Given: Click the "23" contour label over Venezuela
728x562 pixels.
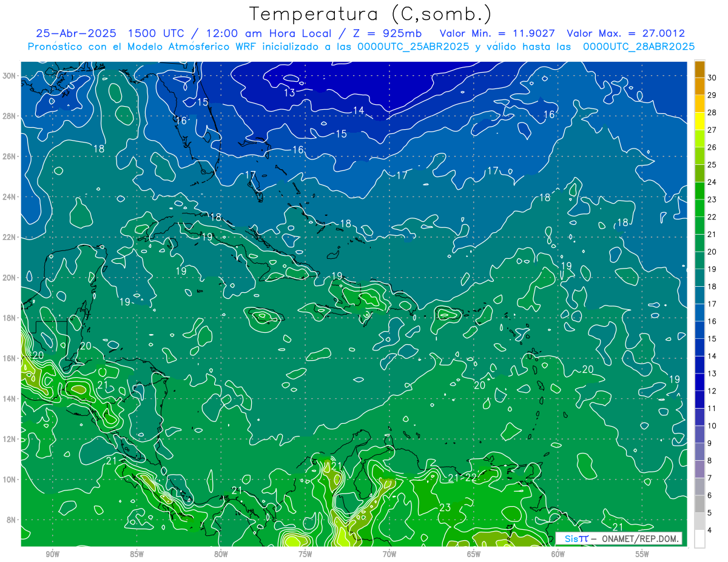Looking at the screenshot, I should click(445, 507).
